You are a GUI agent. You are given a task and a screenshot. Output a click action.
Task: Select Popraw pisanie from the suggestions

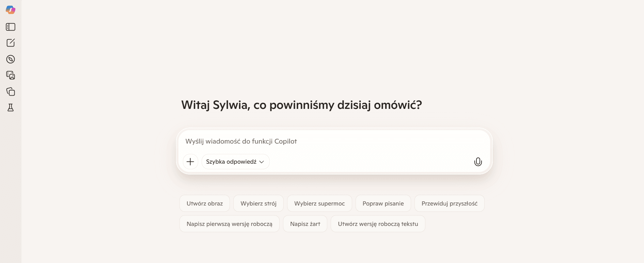tap(383, 203)
